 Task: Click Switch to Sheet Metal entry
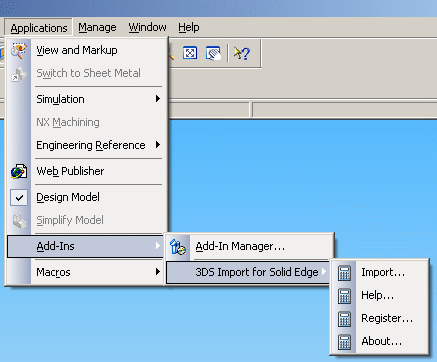(87, 73)
